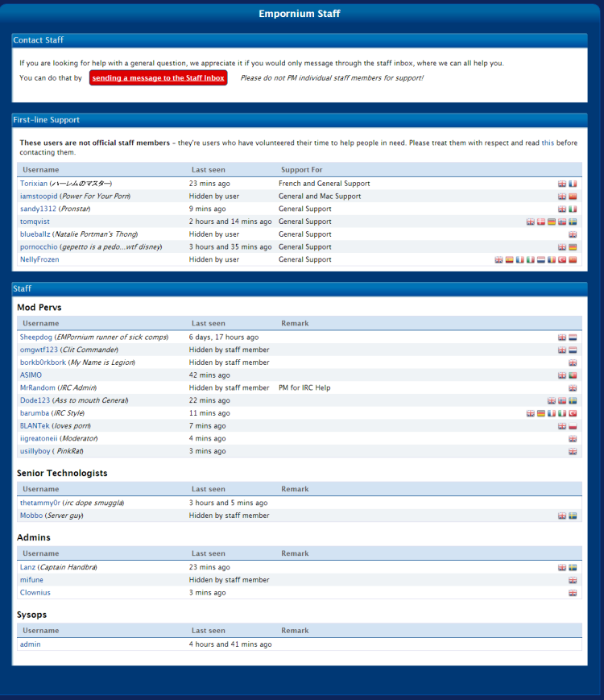The image size is (604, 700).
Task: Click the usillyboy username link
Action: [35, 451]
